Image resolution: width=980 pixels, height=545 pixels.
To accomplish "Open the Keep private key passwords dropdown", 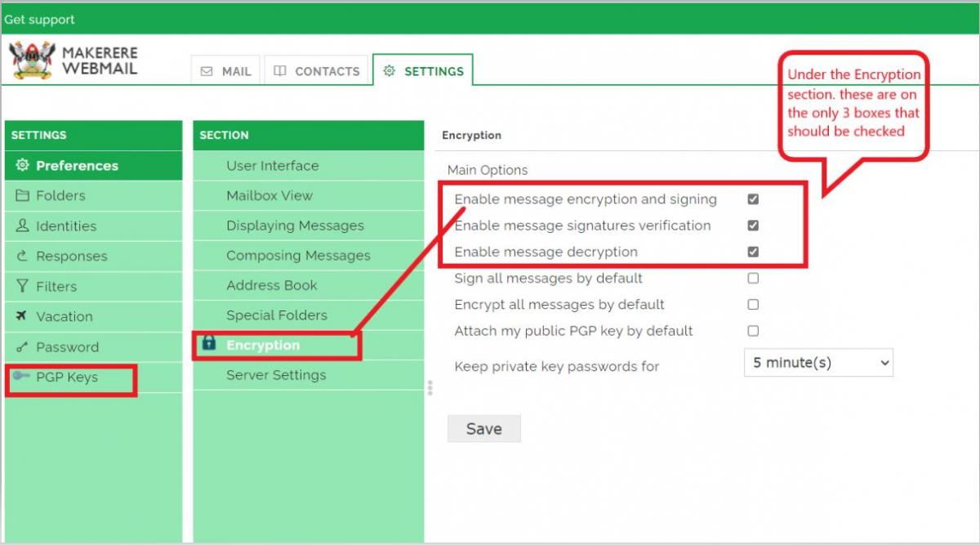I will coord(819,363).
